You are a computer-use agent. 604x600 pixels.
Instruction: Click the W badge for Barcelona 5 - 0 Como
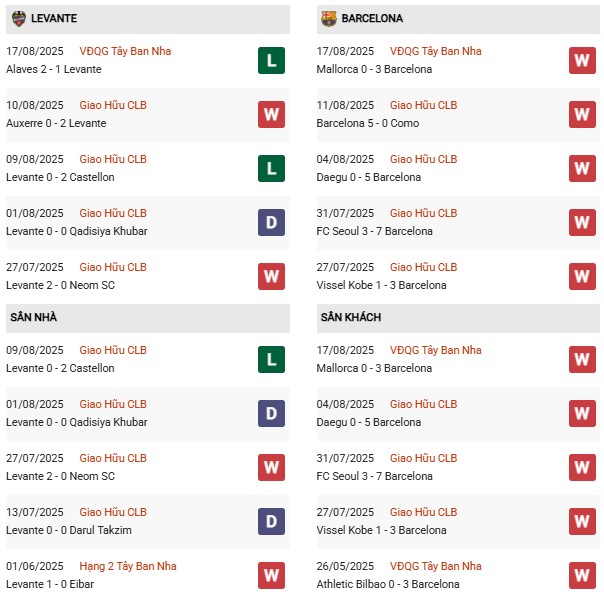click(582, 114)
